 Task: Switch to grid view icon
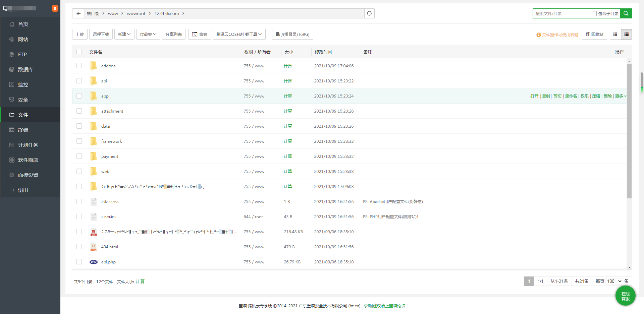(615, 34)
